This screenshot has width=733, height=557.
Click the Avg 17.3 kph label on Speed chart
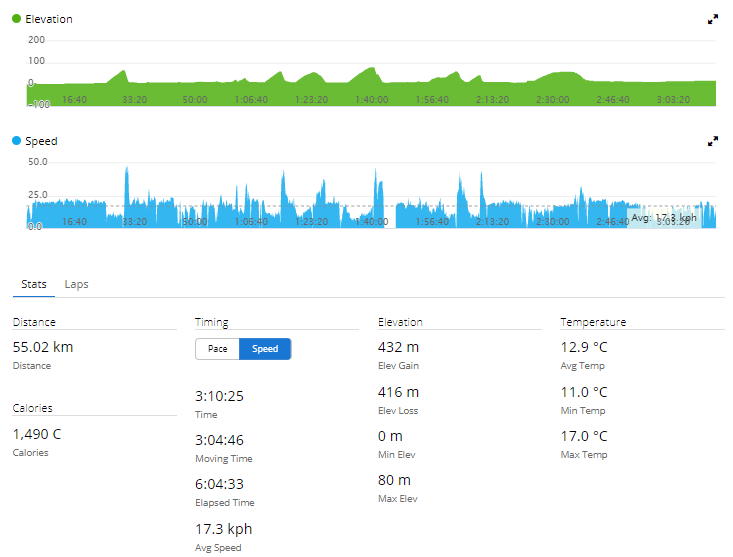coord(663,217)
